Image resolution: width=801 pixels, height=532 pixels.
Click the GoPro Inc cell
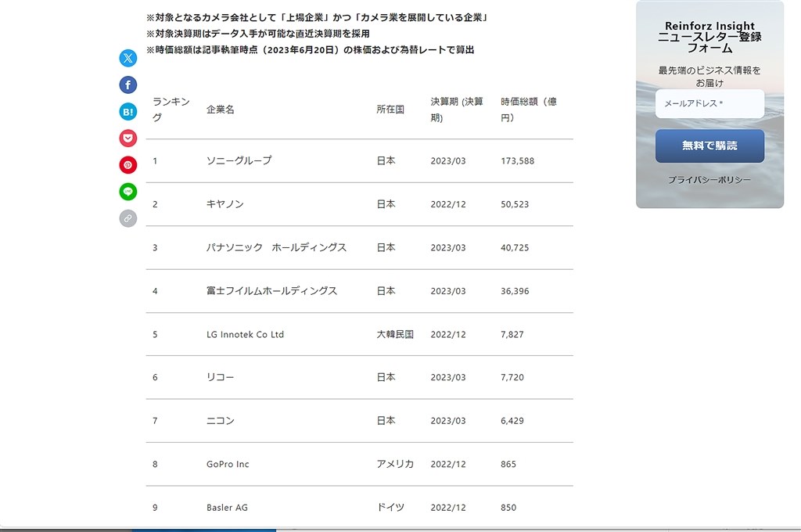pyautogui.click(x=228, y=464)
